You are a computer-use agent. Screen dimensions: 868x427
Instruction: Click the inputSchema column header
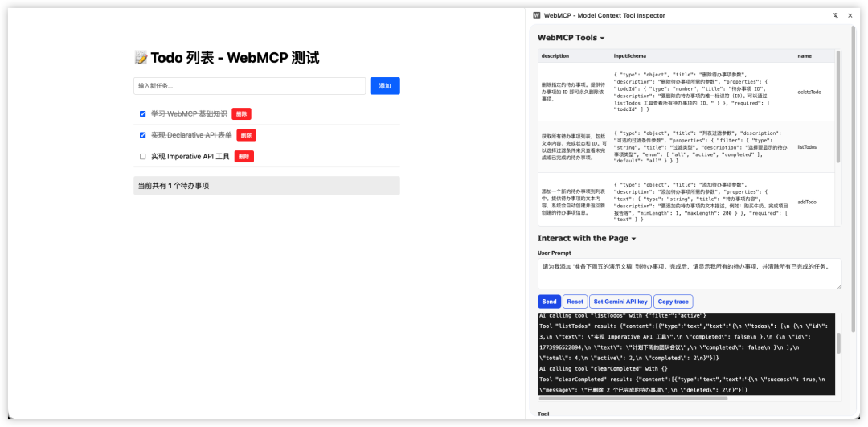[630, 56]
